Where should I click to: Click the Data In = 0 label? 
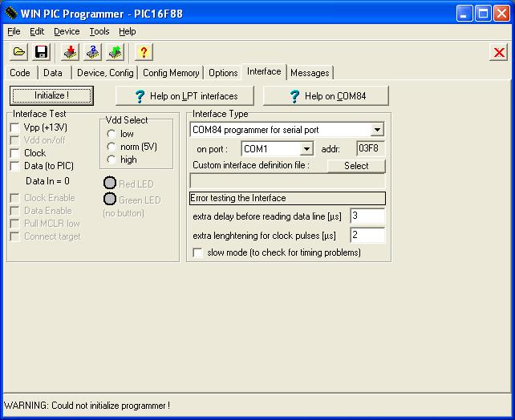pos(47,181)
